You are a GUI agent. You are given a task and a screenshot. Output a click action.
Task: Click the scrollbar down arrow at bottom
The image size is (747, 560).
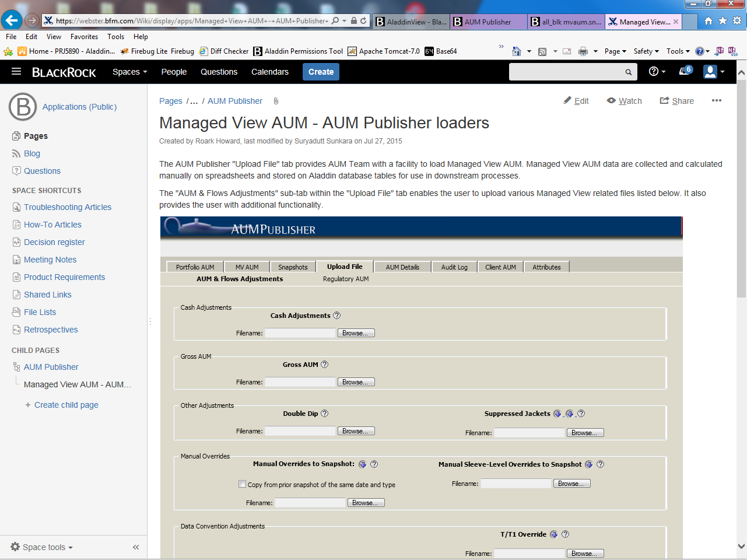pos(741,547)
